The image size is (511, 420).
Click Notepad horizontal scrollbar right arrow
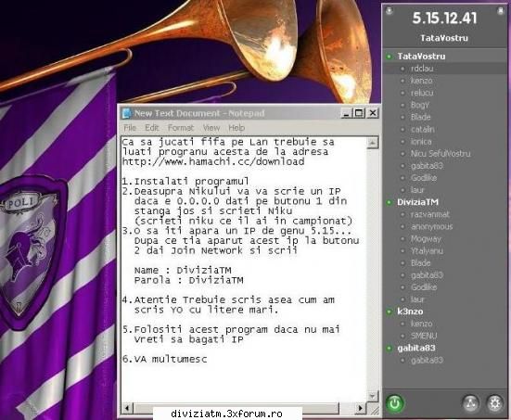pyautogui.click(x=360, y=408)
